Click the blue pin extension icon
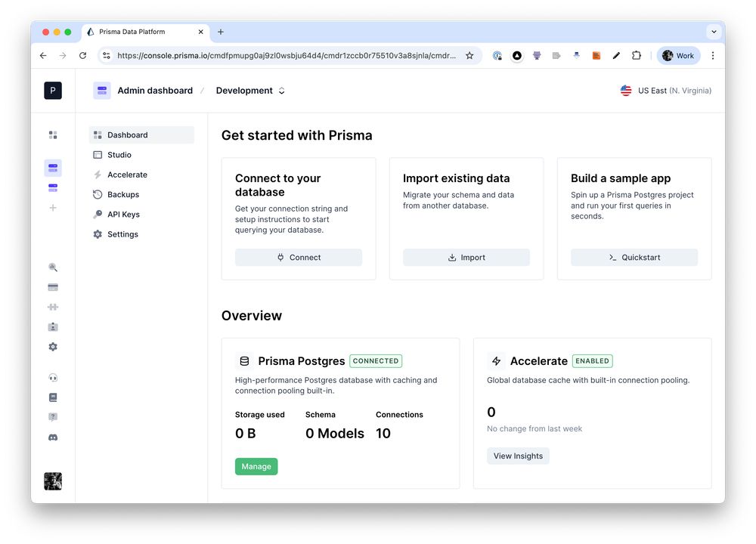Image resolution: width=756 pixels, height=544 pixels. click(577, 55)
